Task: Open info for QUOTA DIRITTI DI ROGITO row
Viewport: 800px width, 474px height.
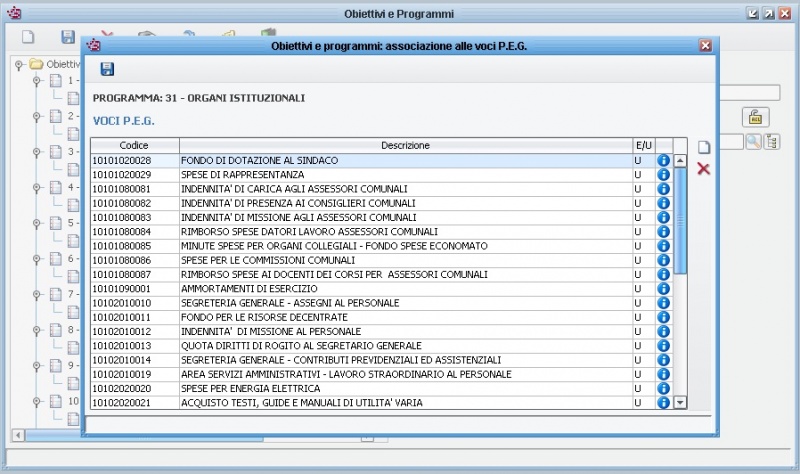Action: [x=663, y=346]
